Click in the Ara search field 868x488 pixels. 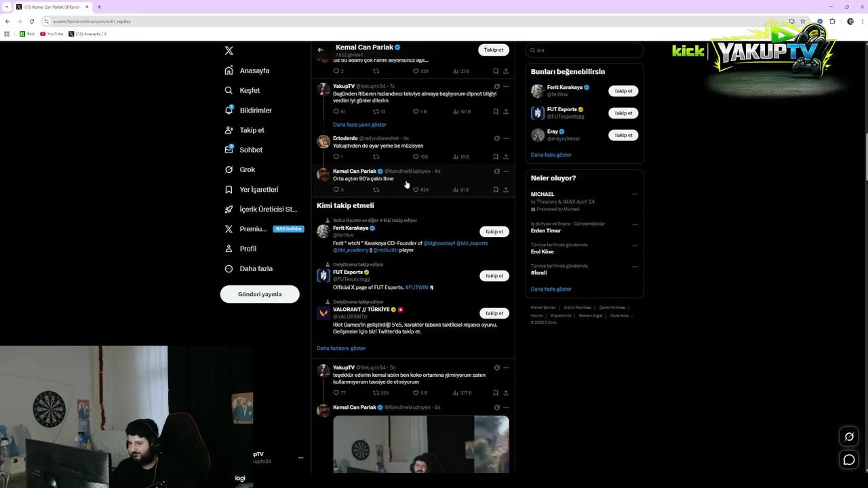(x=585, y=50)
